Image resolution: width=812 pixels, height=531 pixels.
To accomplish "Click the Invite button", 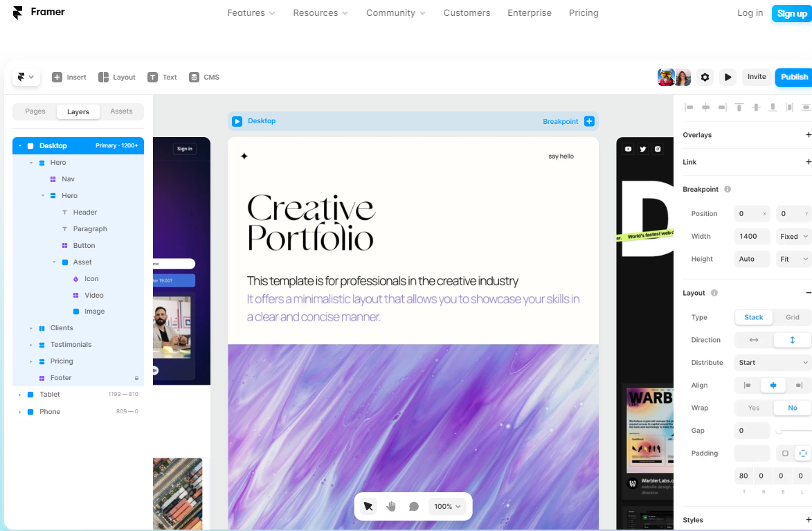I will click(x=756, y=77).
